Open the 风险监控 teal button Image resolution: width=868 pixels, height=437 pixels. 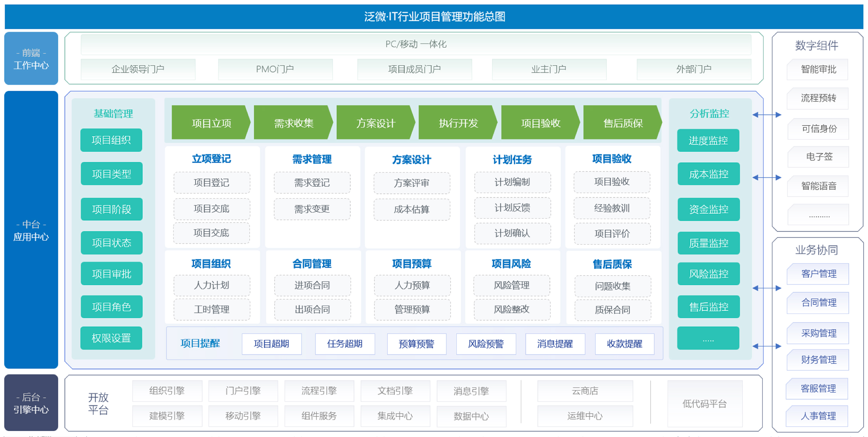[x=708, y=274]
